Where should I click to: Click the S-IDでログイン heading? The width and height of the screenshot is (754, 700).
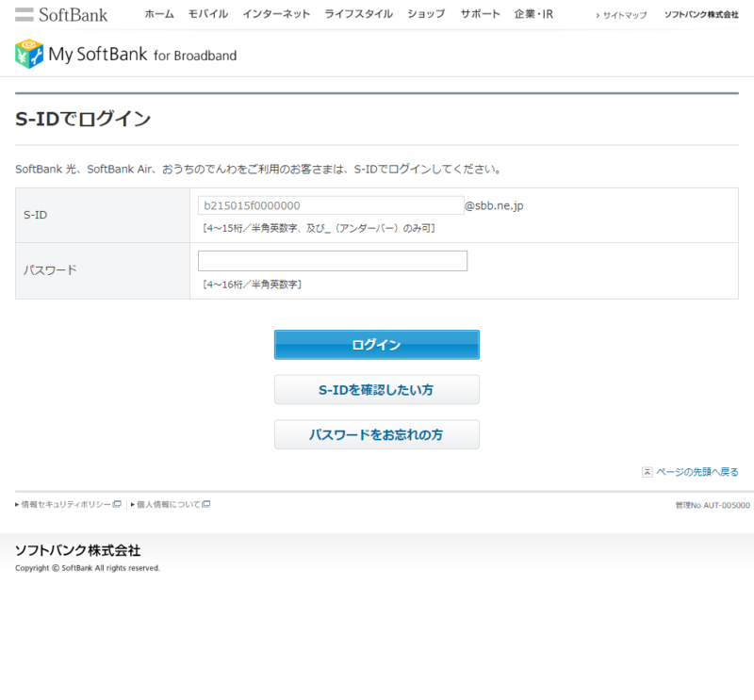83,119
